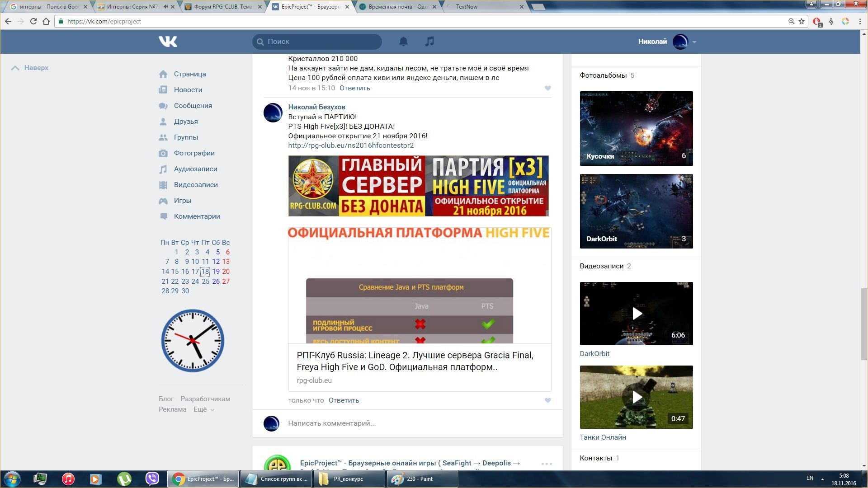
Task: Click the browser address bar URL
Action: tap(104, 21)
